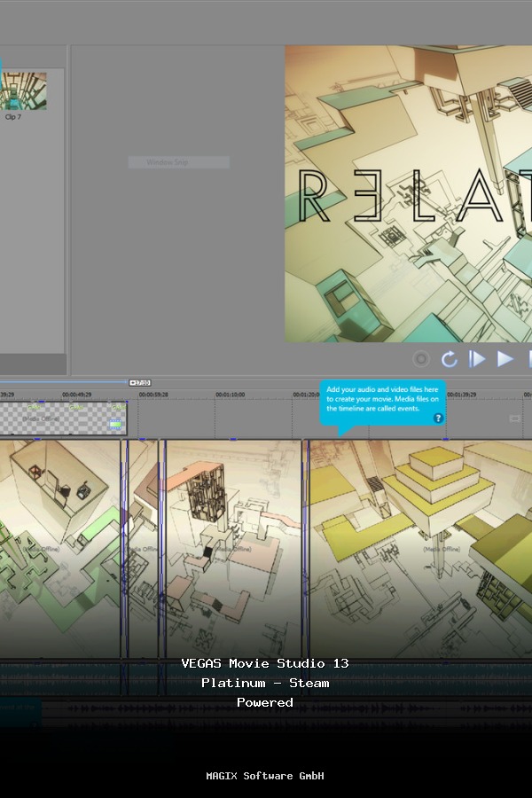Click timeline ruler at 00:00:59;28
Image resolution: width=532 pixels, height=798 pixels.
[x=153, y=395]
